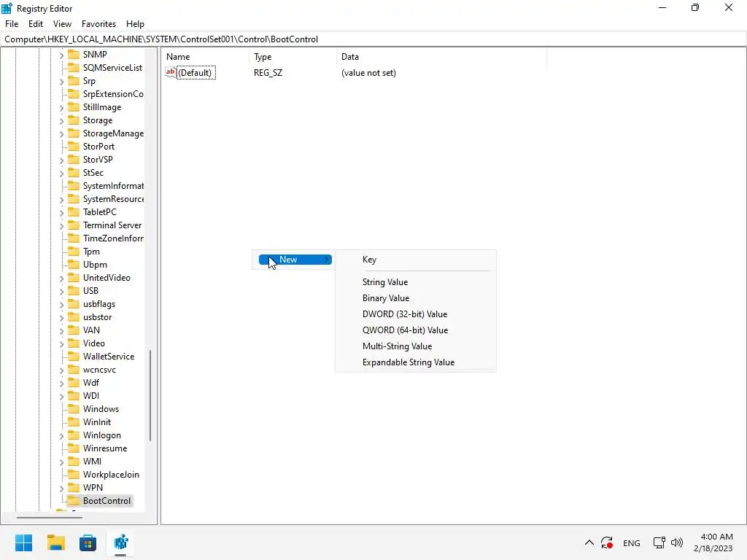Select the BootControl folder icon
Image resolution: width=747 pixels, height=560 pixels.
coord(74,500)
